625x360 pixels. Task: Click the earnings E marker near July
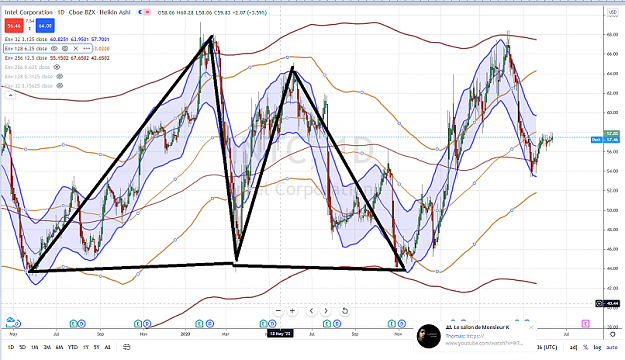[73, 324]
